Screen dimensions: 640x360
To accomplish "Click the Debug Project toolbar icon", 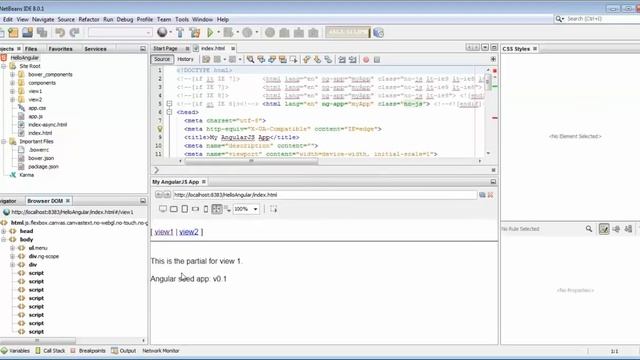I will point(228,33).
